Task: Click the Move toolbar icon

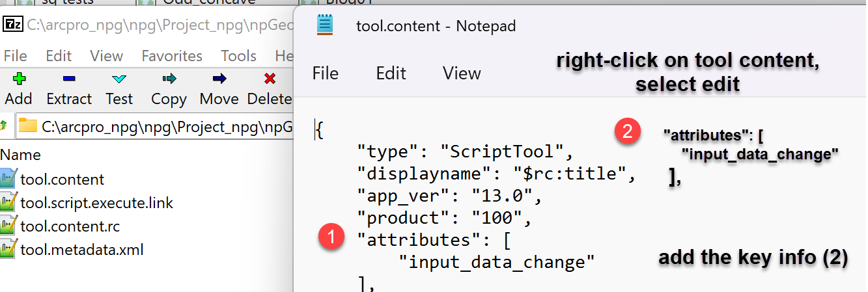Action: pyautogui.click(x=219, y=79)
